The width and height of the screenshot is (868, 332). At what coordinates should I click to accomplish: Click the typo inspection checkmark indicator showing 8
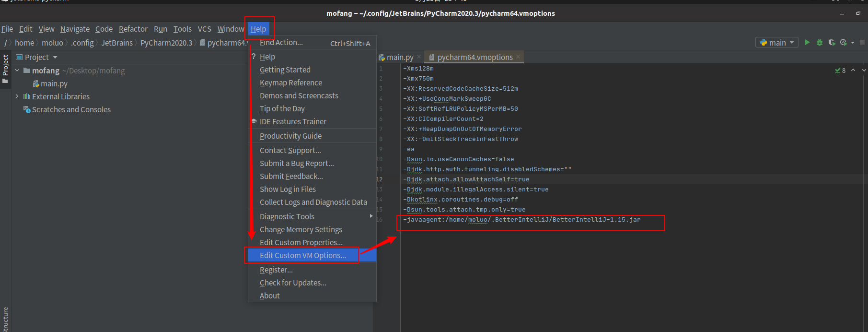840,71
